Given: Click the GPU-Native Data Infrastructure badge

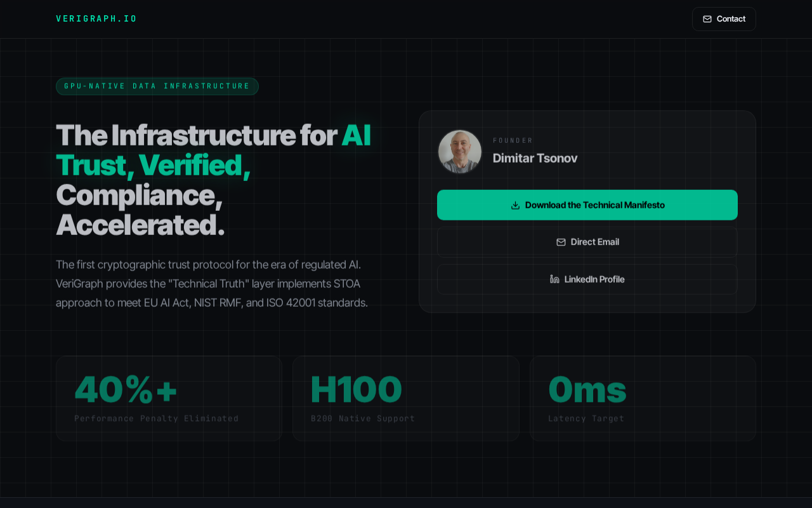Looking at the screenshot, I should (x=157, y=86).
